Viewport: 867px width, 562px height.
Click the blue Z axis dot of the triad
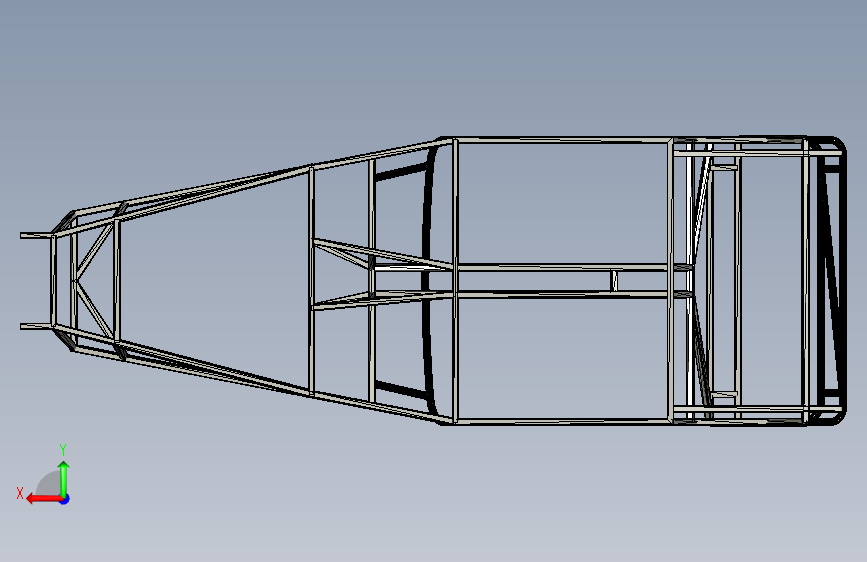tap(65, 499)
